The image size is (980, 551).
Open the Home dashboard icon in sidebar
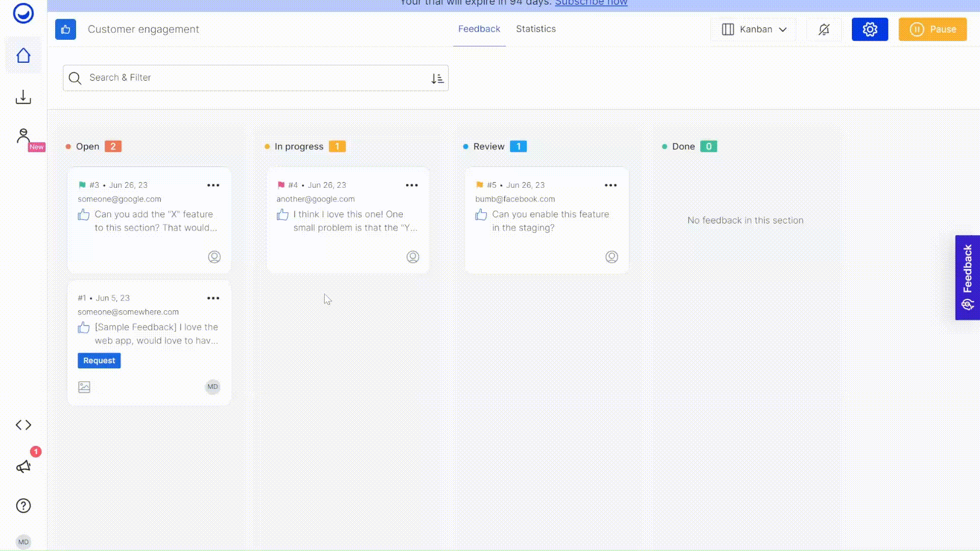pyautogui.click(x=23, y=56)
